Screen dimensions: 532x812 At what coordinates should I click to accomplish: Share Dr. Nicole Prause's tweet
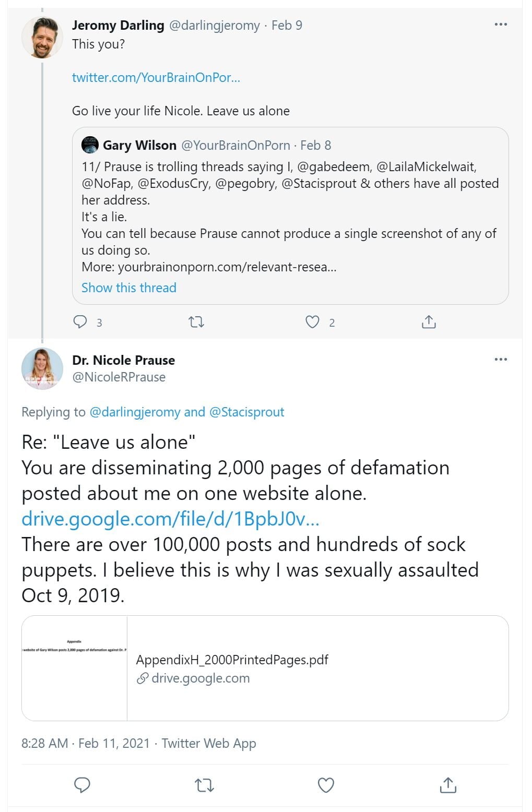448,784
